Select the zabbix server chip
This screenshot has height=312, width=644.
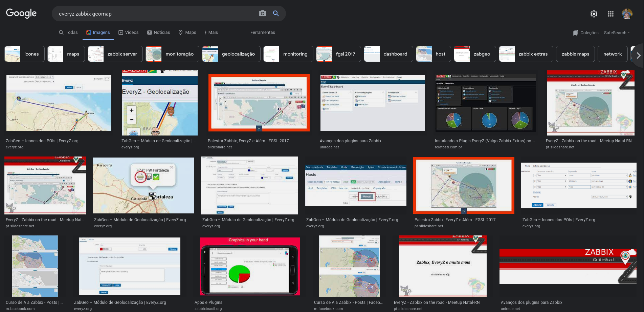point(115,54)
